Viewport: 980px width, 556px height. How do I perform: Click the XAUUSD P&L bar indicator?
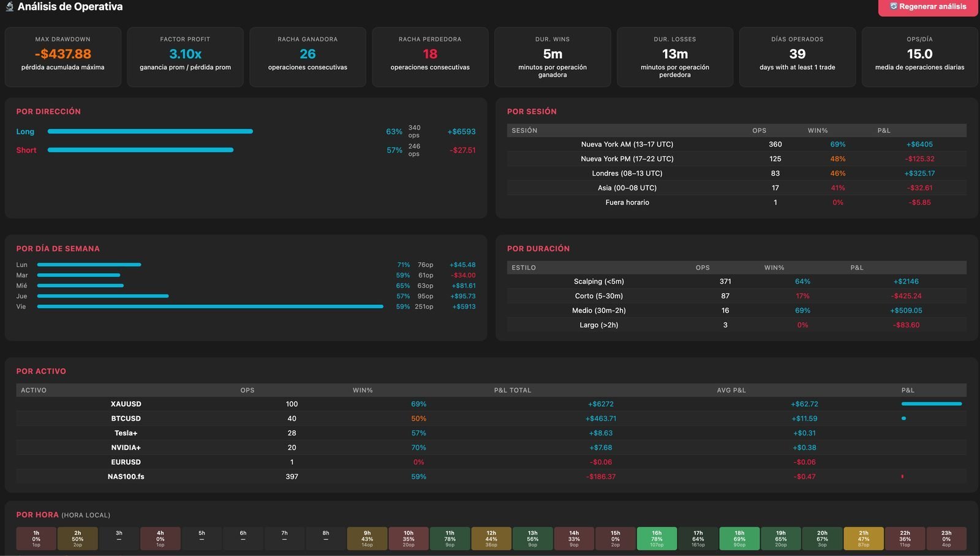coord(932,404)
